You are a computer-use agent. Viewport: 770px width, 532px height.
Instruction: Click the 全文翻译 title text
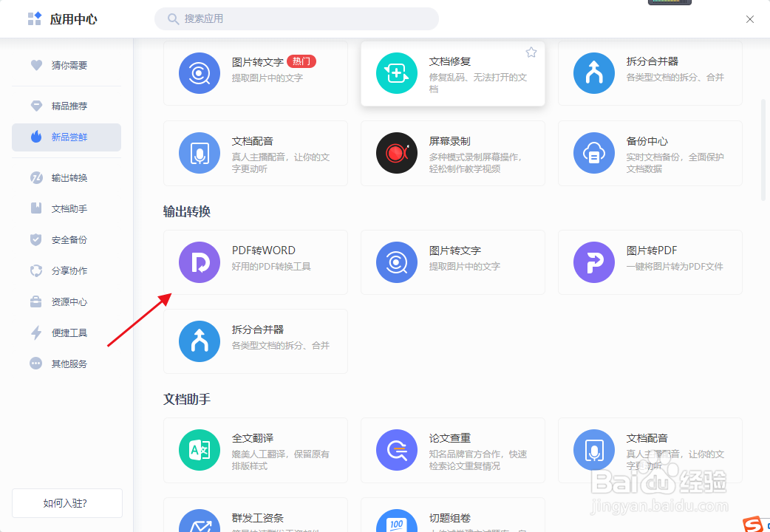point(253,438)
